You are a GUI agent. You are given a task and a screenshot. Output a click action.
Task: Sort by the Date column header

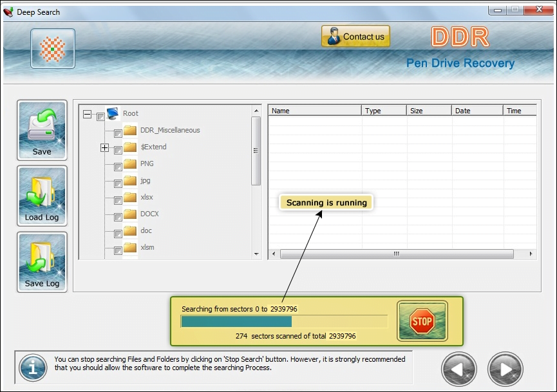click(477, 111)
